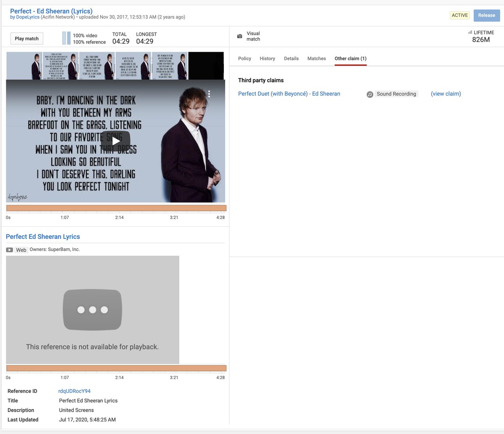This screenshot has height=434, width=504.
Task: Click the Last Updated date value
Action: click(x=87, y=420)
